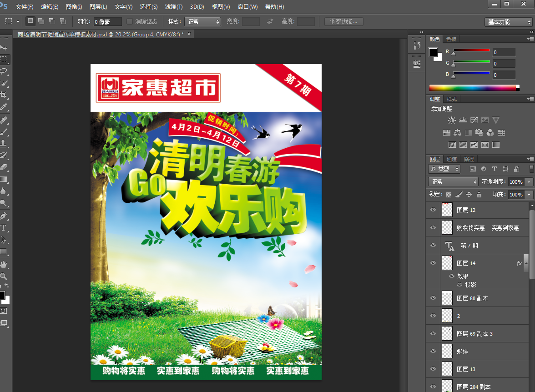Image resolution: width=535 pixels, height=392 pixels.
Task: Select the Blur tool
Action: pyautogui.click(x=4, y=191)
